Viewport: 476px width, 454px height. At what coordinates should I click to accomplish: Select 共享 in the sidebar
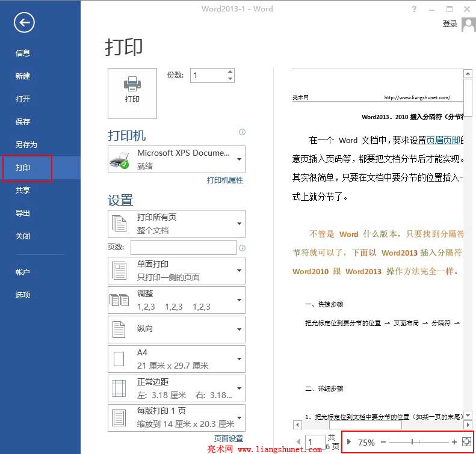tap(23, 190)
